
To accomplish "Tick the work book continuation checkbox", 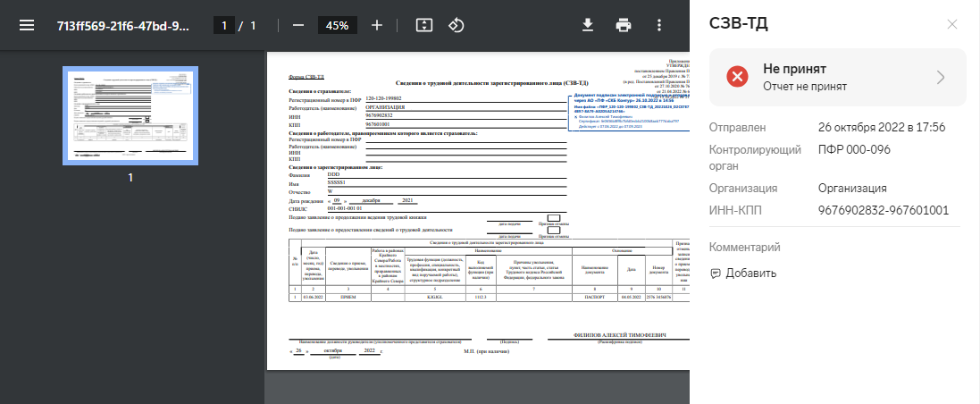I will click(553, 218).
